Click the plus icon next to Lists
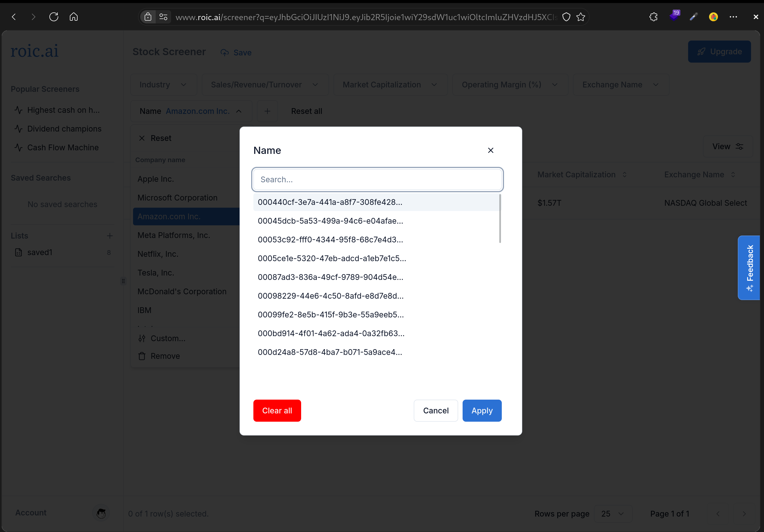The height and width of the screenshot is (532, 764). [110, 236]
